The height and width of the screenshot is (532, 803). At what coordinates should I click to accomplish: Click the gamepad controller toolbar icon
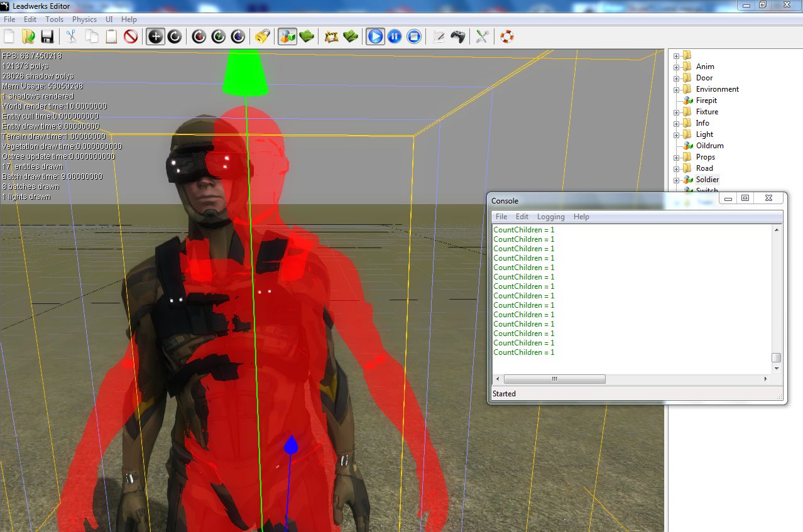pos(457,36)
